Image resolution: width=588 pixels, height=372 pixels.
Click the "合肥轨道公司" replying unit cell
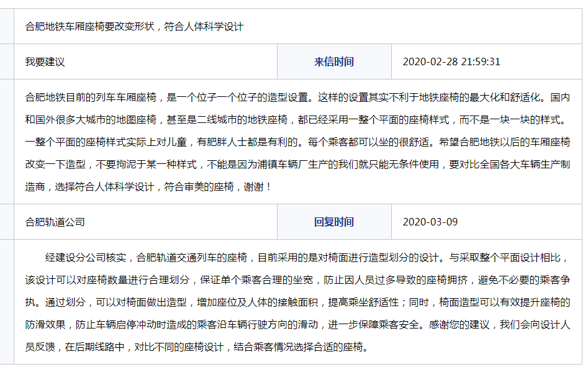[x=145, y=222]
